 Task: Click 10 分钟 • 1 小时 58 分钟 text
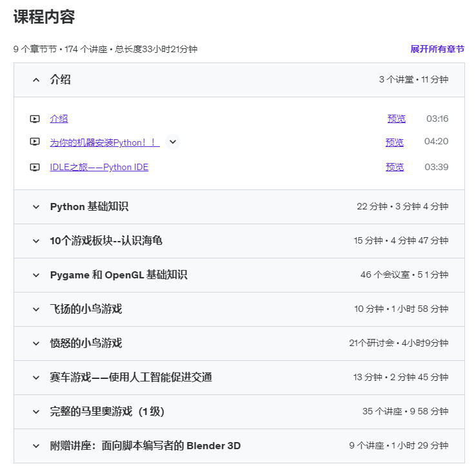[x=401, y=309]
